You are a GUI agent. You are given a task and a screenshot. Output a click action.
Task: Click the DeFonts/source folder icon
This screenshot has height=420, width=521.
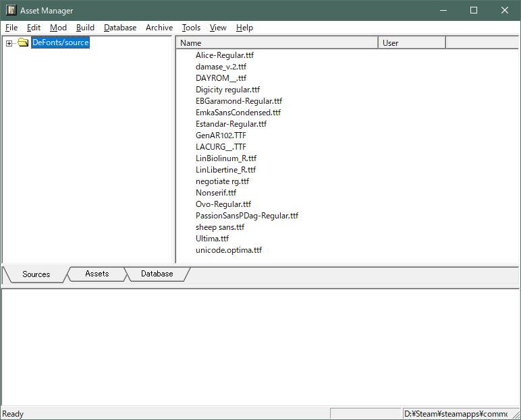click(x=23, y=43)
